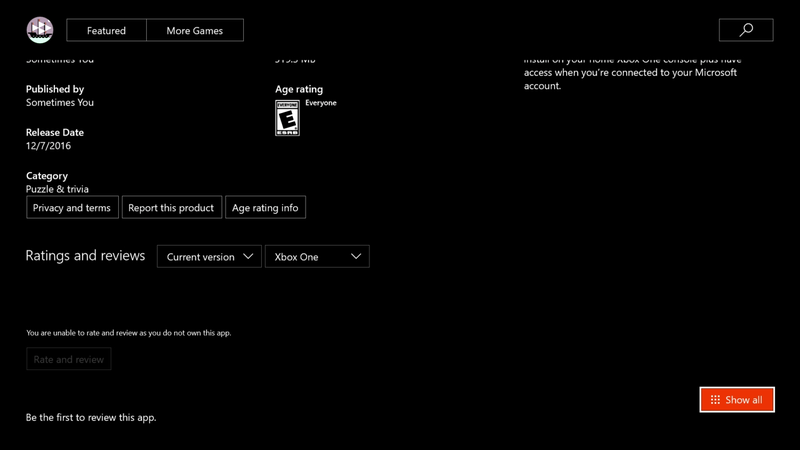Click the Ratings and reviews heading
The image size is (800, 450).
(85, 256)
